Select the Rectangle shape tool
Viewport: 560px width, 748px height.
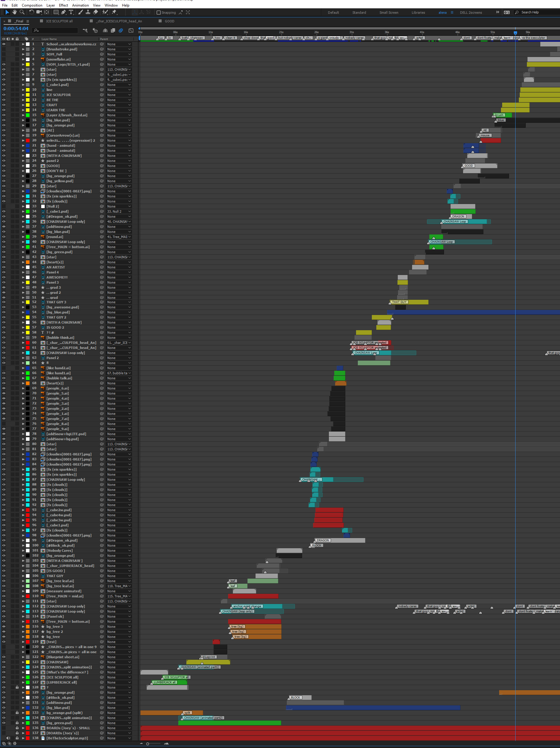pyautogui.click(x=56, y=12)
